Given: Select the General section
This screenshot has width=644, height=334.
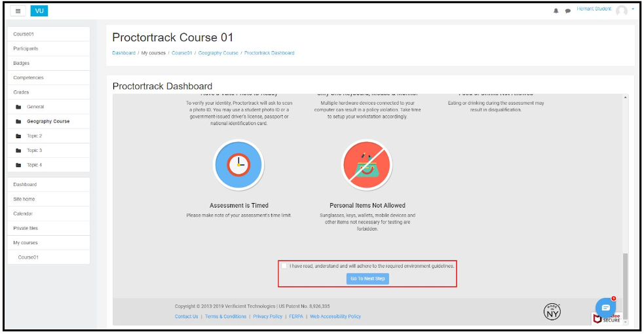Looking at the screenshot, I should click(48, 107).
